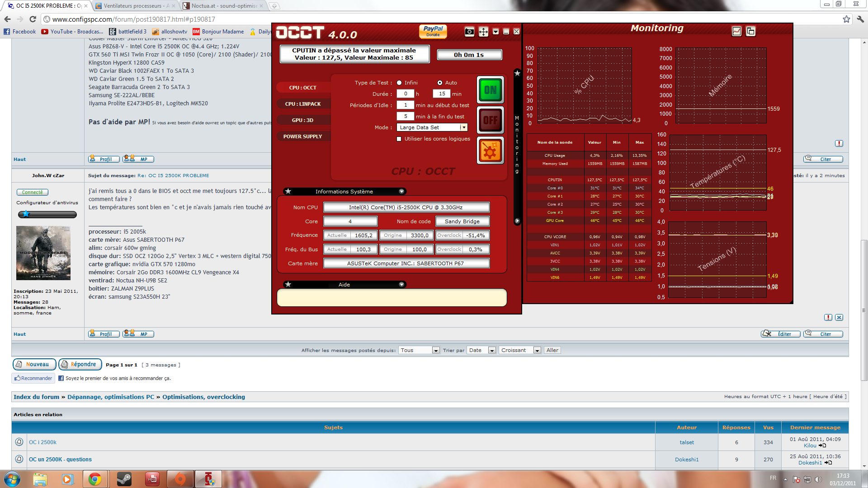Click the Durée minutes input field
The height and width of the screenshot is (488, 868).
441,94
